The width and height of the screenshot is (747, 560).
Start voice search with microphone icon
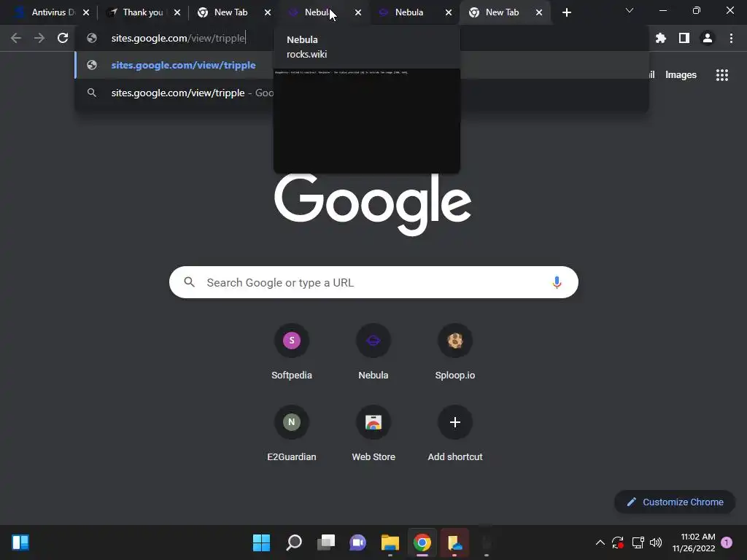point(557,282)
